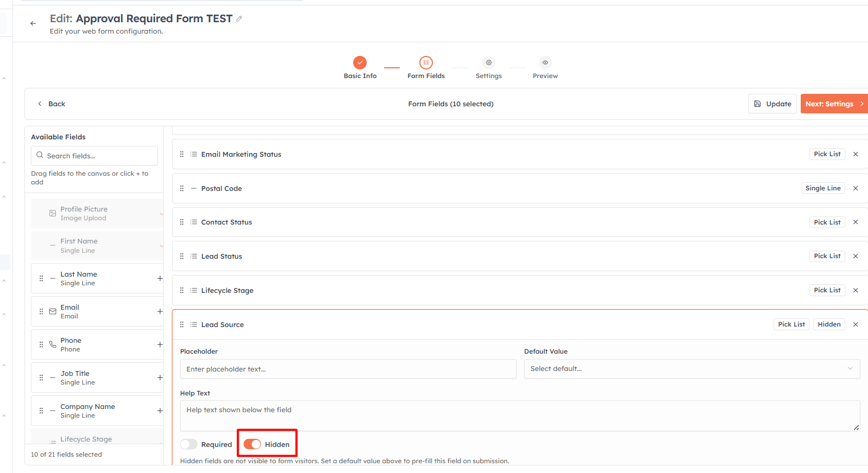Add Email field with plus icon
Screen dimensions: 868x473
click(160, 311)
